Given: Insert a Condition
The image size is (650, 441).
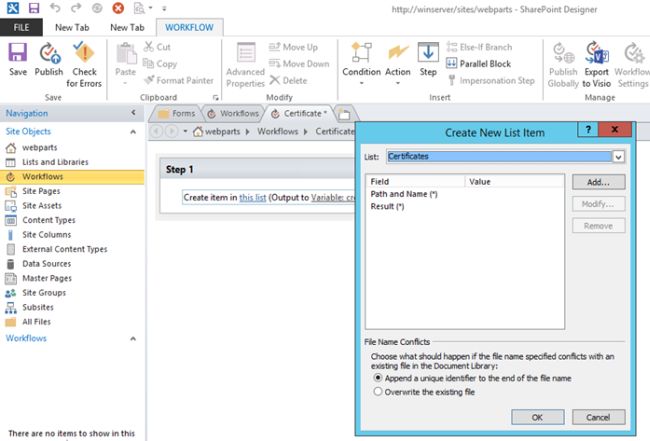Looking at the screenshot, I should pyautogui.click(x=361, y=62).
